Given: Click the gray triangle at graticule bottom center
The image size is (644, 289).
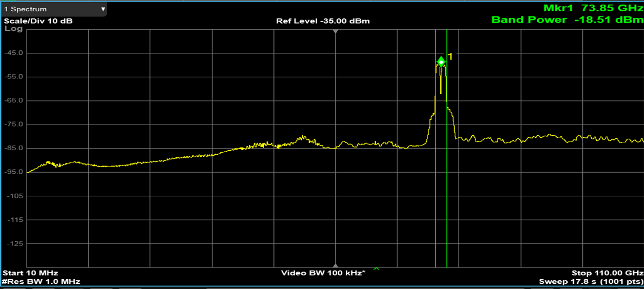Looking at the screenshot, I should point(336,265).
